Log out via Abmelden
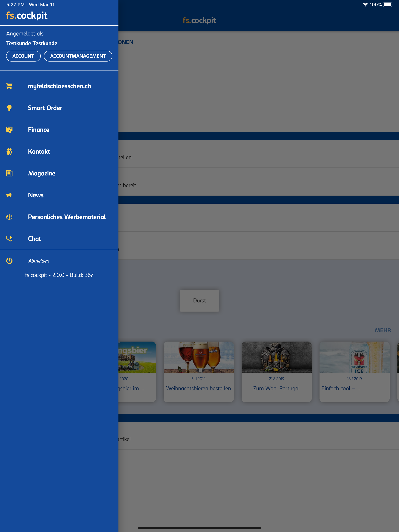Image resolution: width=399 pixels, height=532 pixels. pyautogui.click(x=59, y=261)
